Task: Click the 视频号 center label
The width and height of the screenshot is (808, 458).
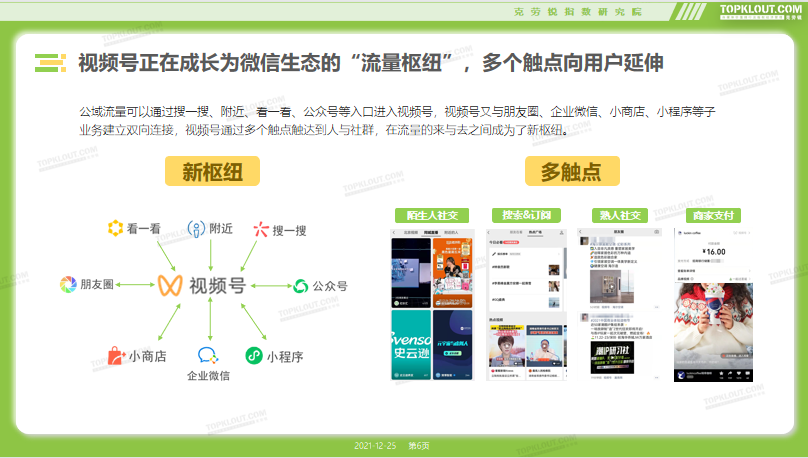Action: [217, 285]
